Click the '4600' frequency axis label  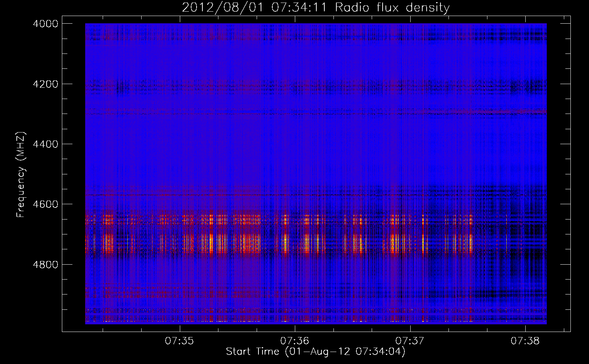click(x=46, y=204)
